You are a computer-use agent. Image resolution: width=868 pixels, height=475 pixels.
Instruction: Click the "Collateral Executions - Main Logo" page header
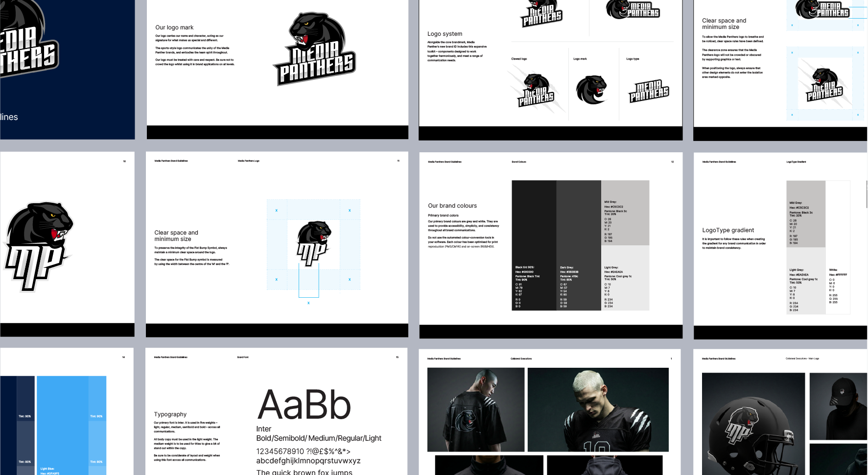[802, 358]
